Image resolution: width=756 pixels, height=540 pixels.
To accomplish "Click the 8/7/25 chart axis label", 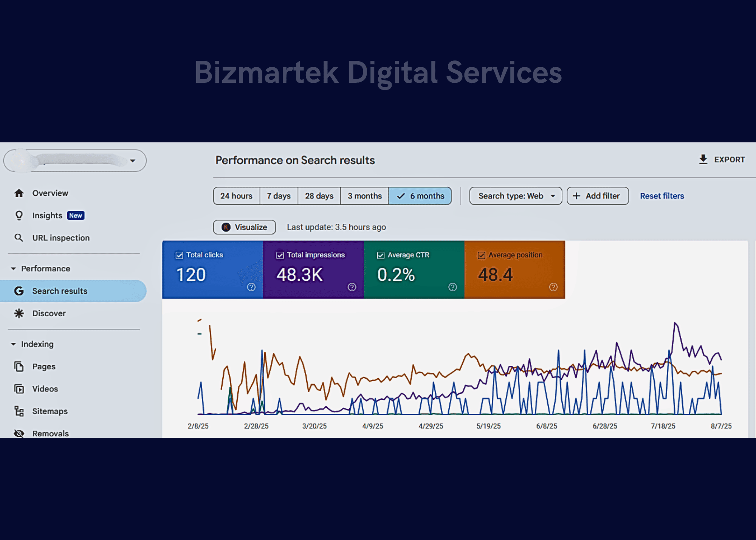I will tap(721, 426).
